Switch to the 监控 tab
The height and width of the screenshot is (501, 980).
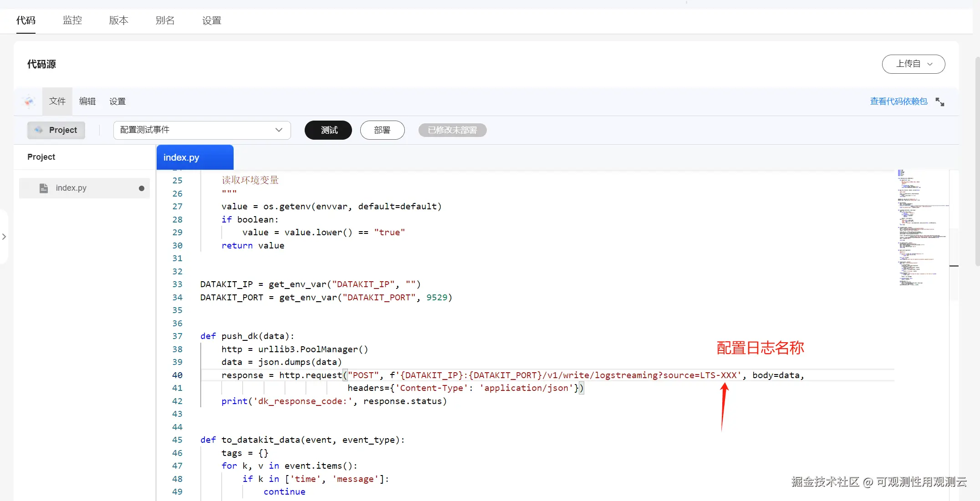(72, 20)
